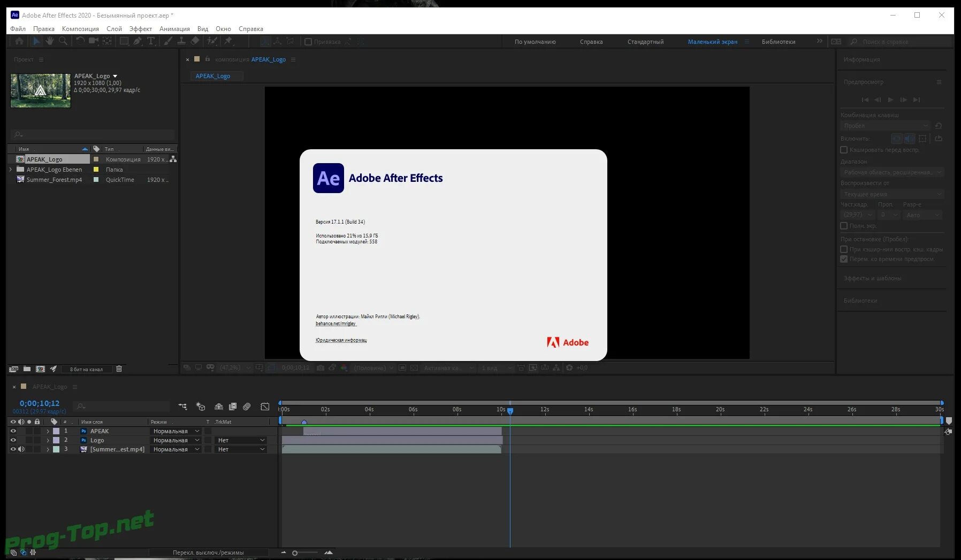Open Пробел shortcut dropdown in preview panel
Image resolution: width=961 pixels, height=560 pixels.
(x=886, y=126)
